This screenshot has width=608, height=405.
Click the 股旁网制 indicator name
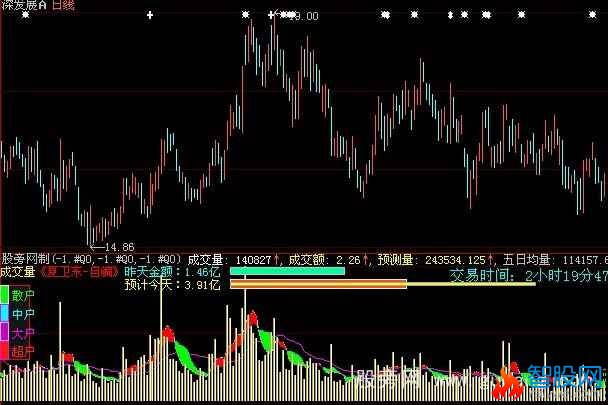(26, 259)
